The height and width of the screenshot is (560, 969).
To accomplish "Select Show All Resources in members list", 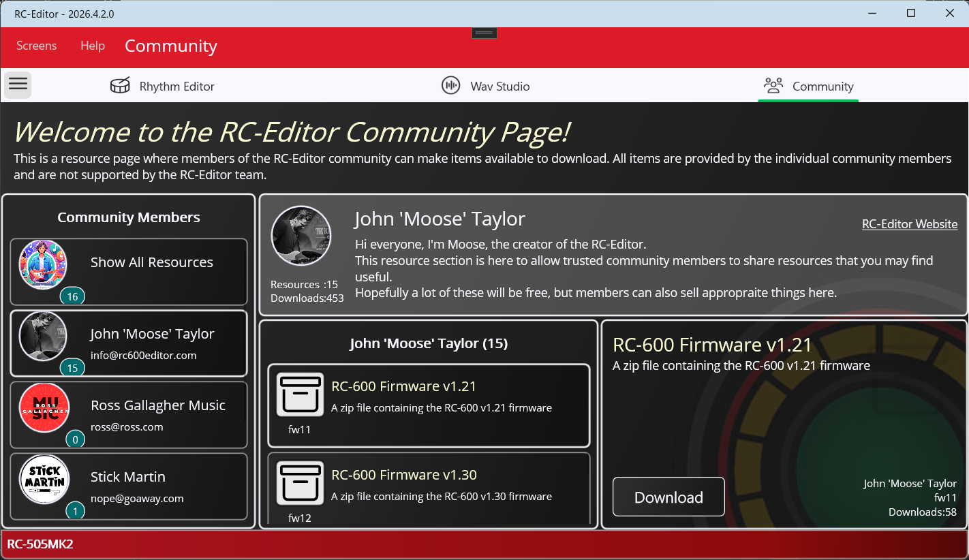I will [x=129, y=271].
